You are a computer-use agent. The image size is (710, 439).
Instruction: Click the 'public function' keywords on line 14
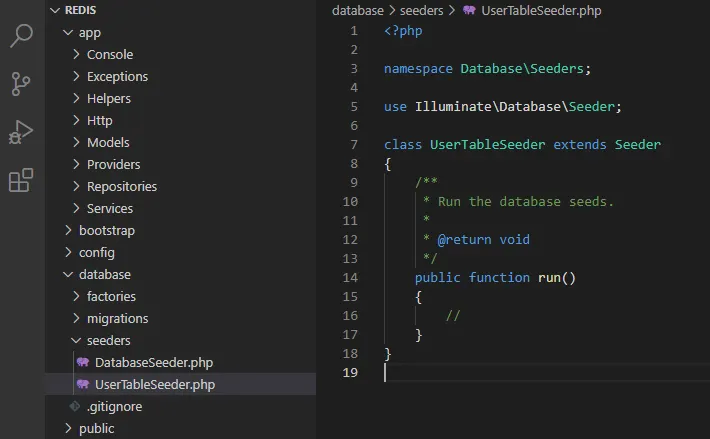[472, 278]
